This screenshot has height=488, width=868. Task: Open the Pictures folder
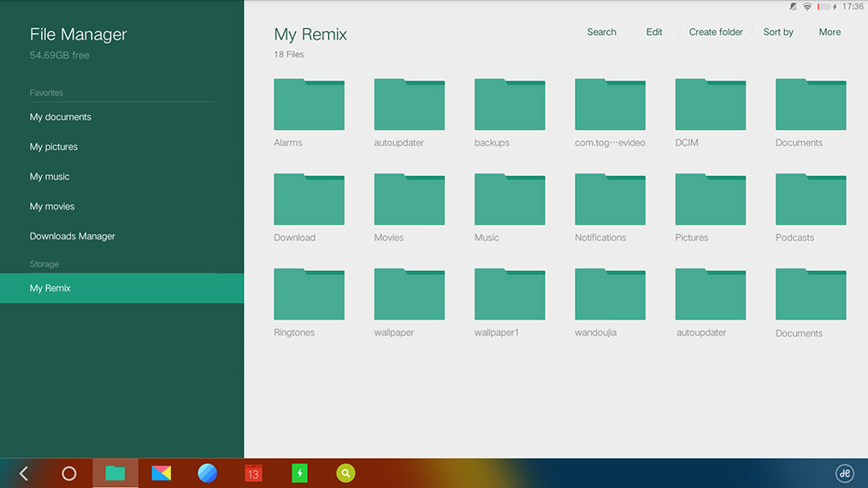coord(711,199)
